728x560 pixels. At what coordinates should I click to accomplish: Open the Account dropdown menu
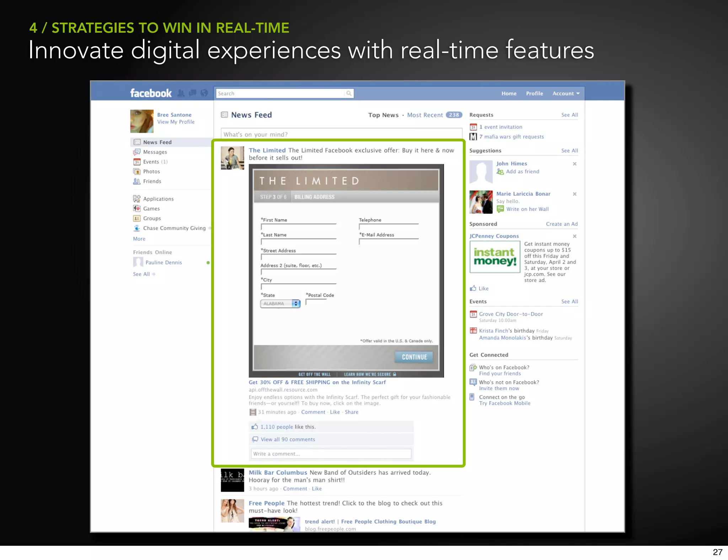tap(566, 93)
